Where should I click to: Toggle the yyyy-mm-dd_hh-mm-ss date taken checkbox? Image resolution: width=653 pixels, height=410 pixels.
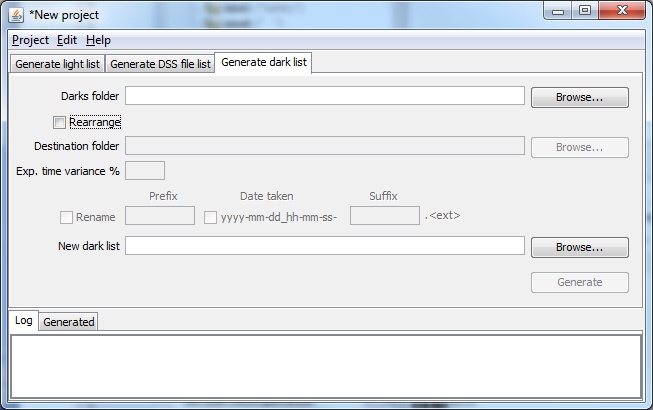tap(210, 217)
